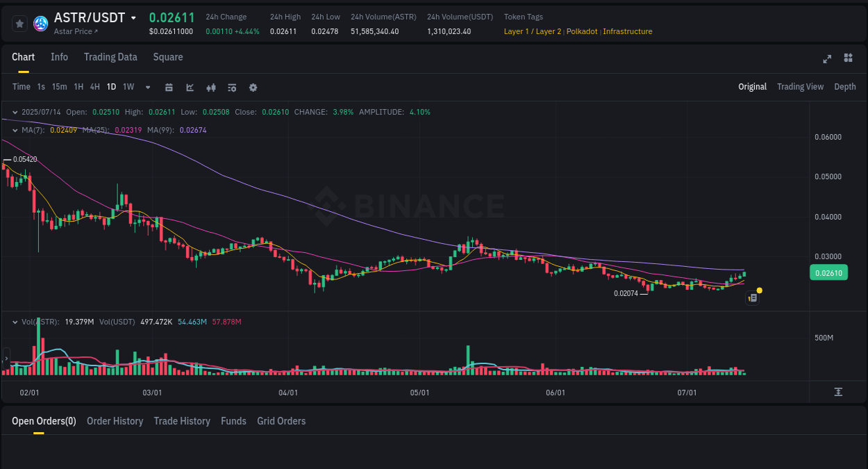Open the Order History tab
Screen dimensions: 868x469
point(115,420)
